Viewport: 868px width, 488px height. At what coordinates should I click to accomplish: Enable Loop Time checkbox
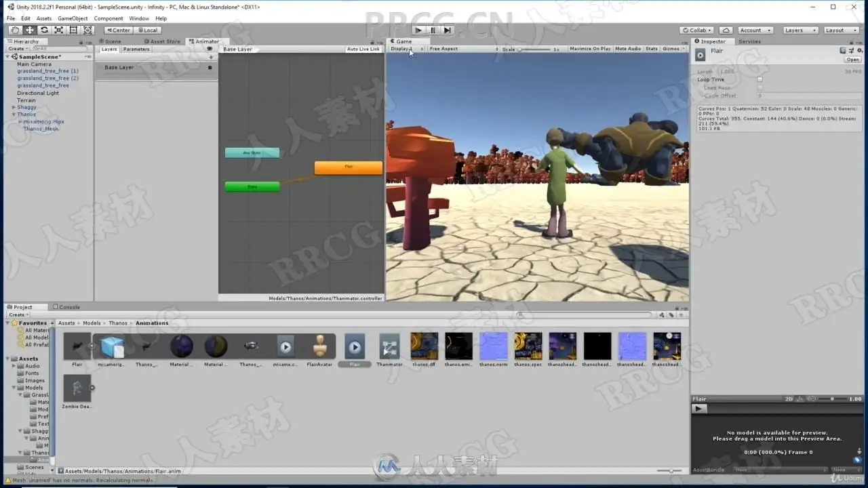759,80
